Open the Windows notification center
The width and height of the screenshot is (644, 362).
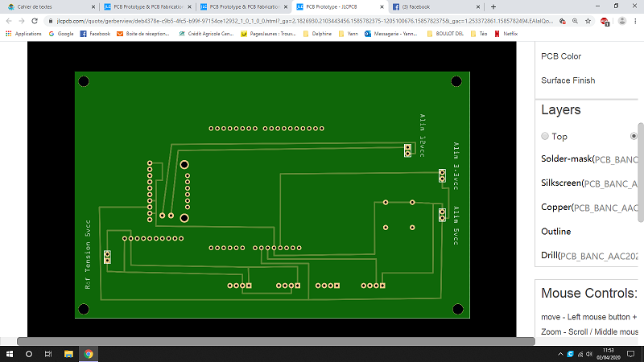point(634,354)
